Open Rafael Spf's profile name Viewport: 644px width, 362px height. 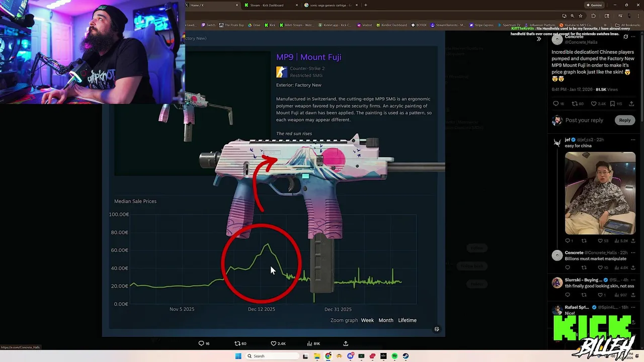[577, 307]
